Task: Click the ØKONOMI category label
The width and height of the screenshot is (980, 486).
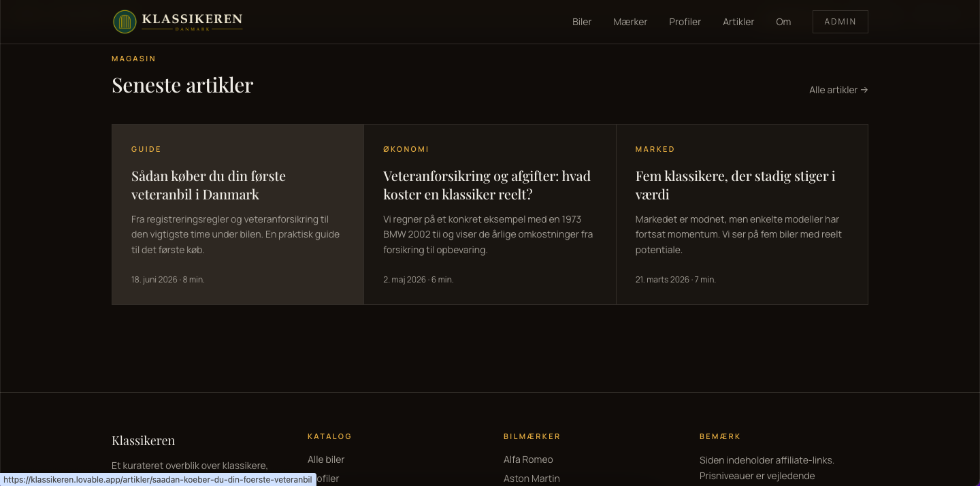Action: point(406,149)
